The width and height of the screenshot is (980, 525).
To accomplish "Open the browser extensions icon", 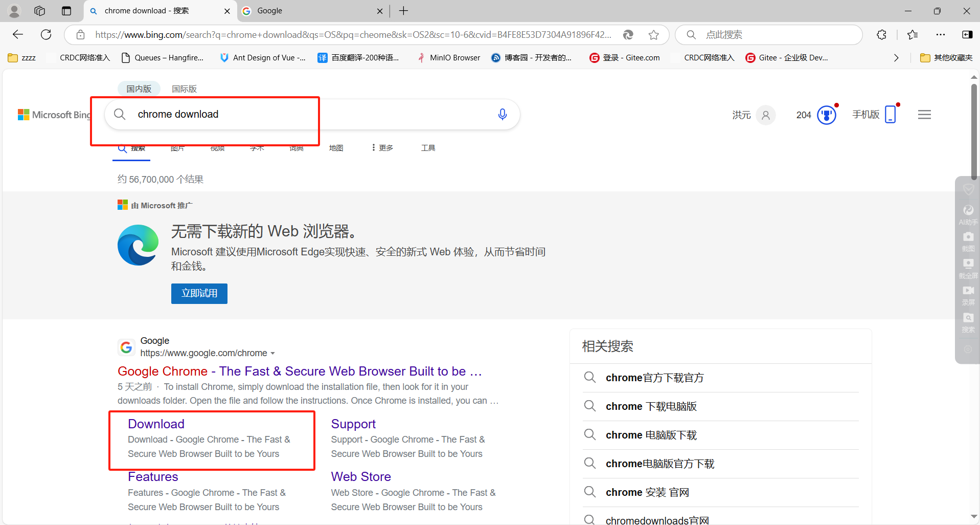I will pyautogui.click(x=881, y=35).
